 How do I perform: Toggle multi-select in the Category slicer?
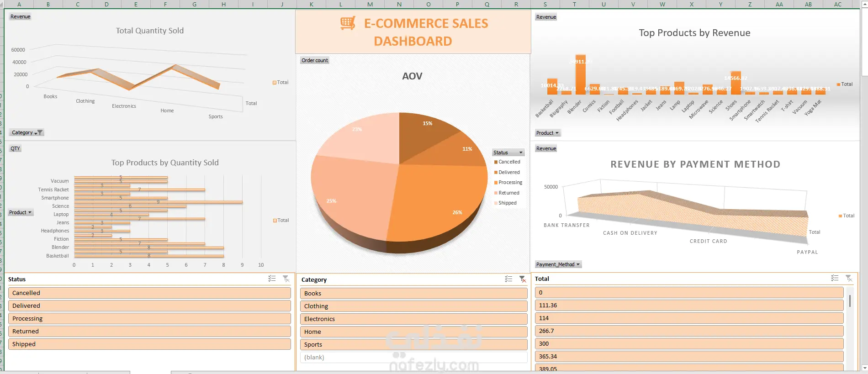click(x=508, y=279)
